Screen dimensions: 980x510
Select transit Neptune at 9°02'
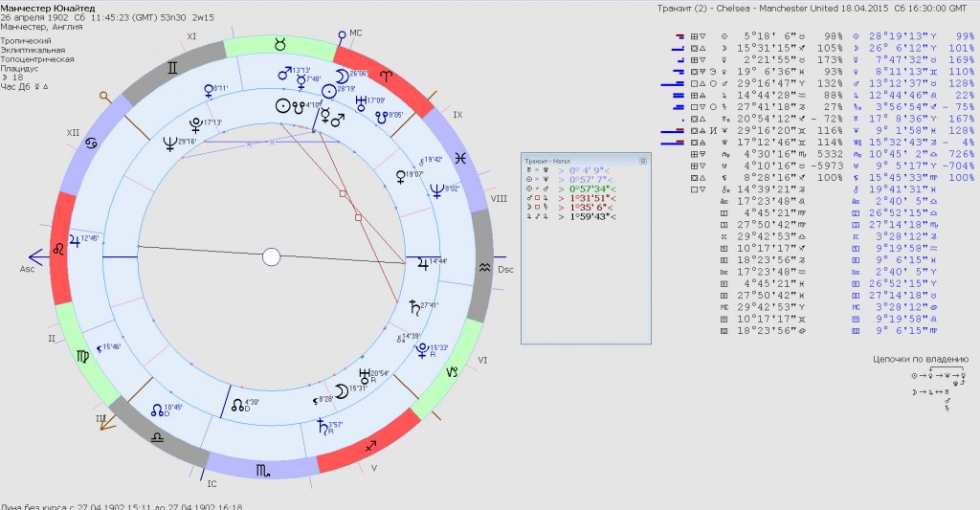pos(436,191)
